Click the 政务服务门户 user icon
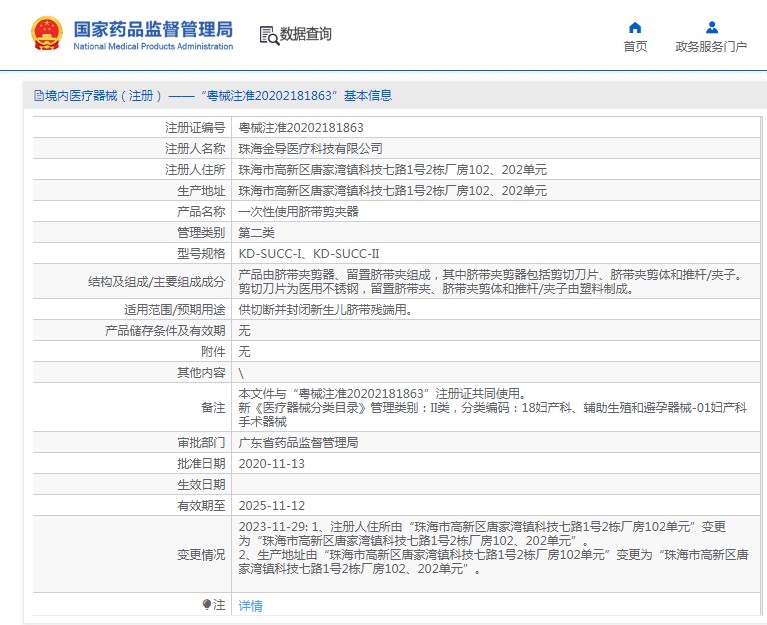 (712, 27)
